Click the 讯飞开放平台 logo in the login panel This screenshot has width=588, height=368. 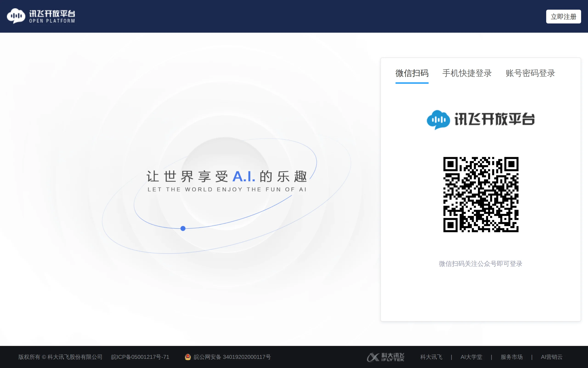point(481,120)
